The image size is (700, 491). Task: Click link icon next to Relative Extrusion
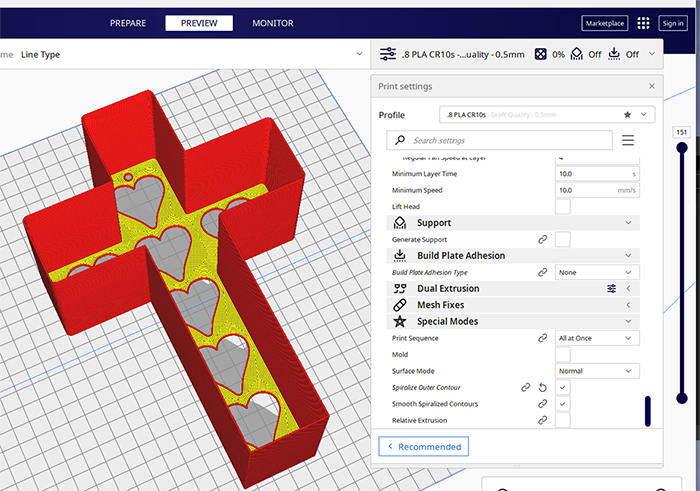coord(542,421)
